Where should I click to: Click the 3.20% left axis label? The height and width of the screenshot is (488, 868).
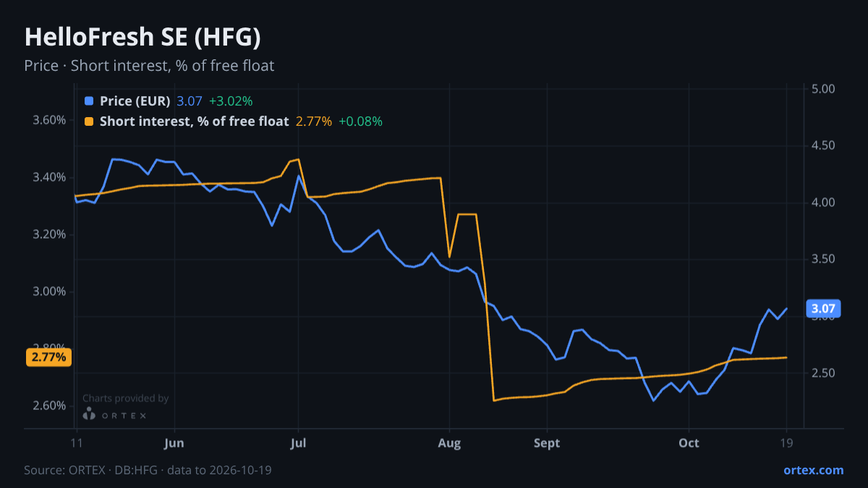[x=49, y=234]
